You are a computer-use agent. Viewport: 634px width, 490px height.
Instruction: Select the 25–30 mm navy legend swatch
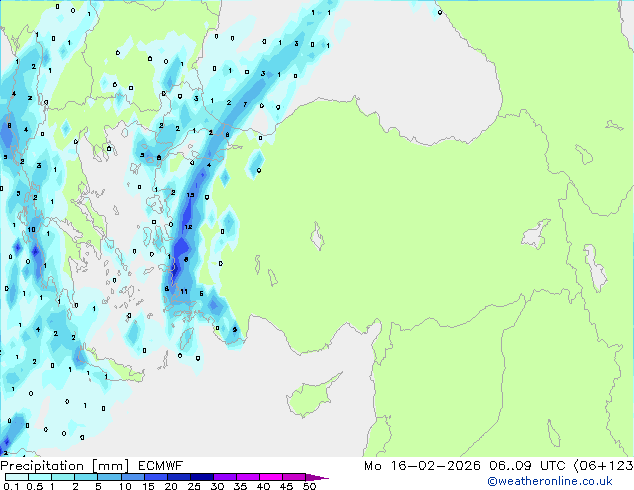[202, 477]
